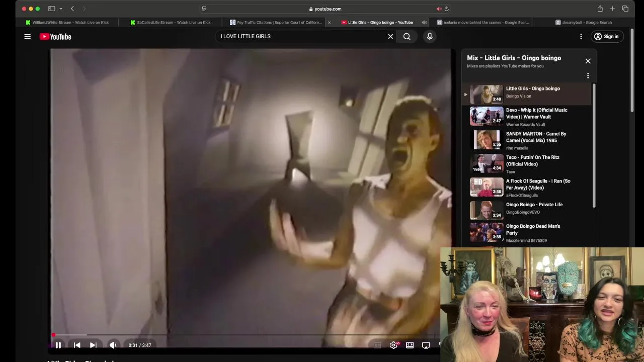Mute the video volume
This screenshot has height=362, width=644.
[x=113, y=345]
